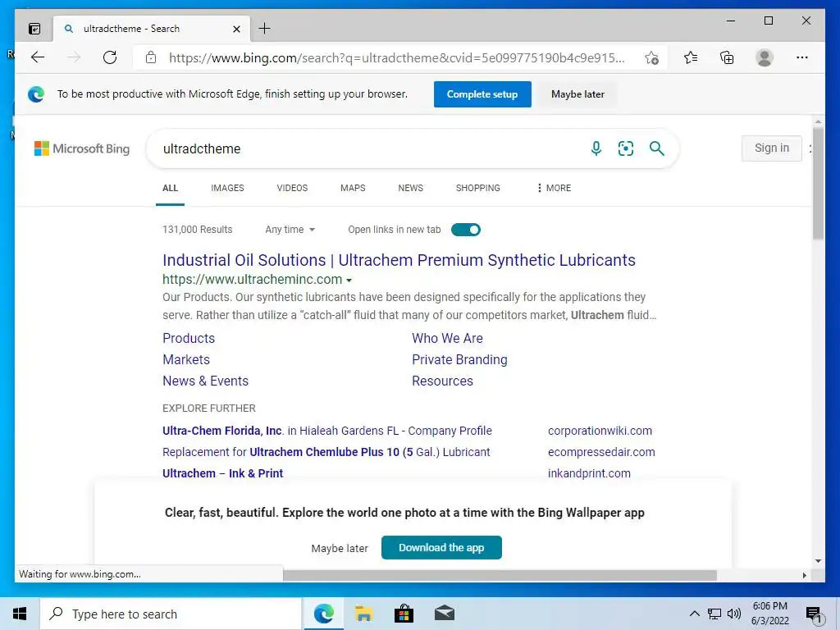Click the Windows taskbar search box

[x=171, y=614]
